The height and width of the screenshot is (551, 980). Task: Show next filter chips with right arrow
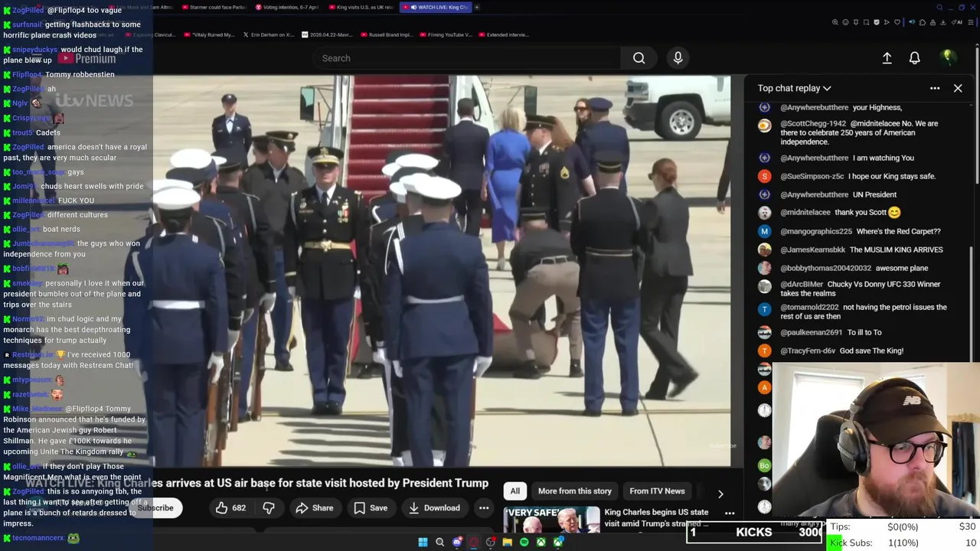[x=720, y=494]
